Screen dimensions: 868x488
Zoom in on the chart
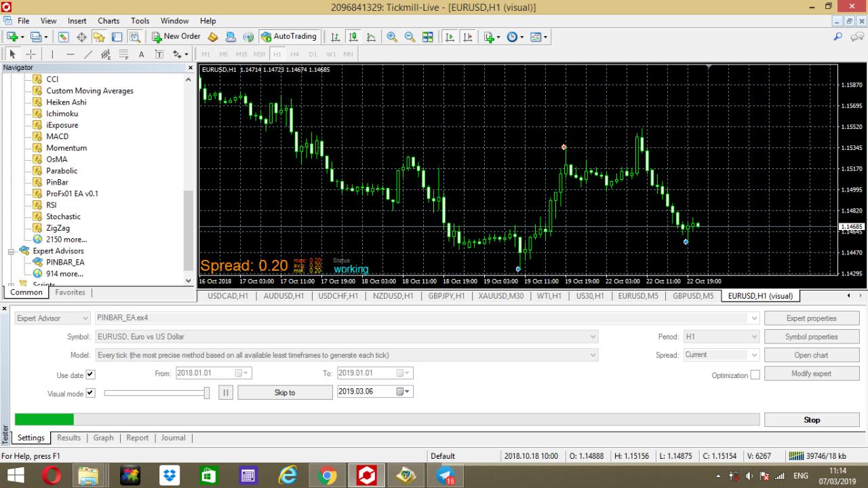click(392, 37)
